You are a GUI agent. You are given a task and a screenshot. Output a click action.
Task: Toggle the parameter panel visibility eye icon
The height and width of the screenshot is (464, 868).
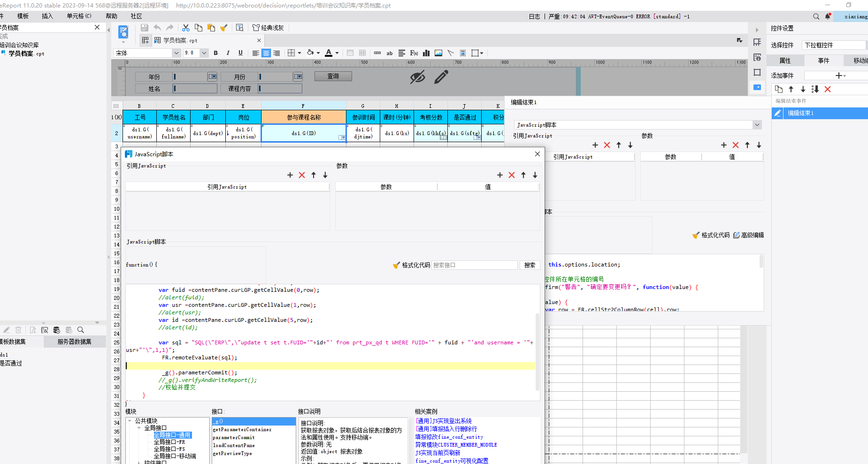pyautogui.click(x=417, y=77)
